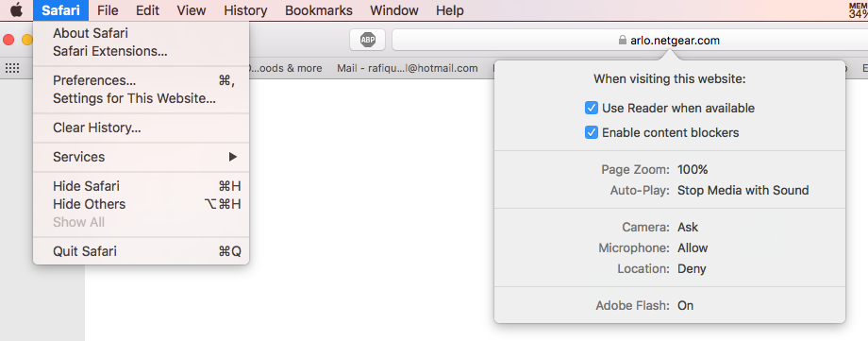Select Safari Extensions...
The image size is (868, 341).
142,52
